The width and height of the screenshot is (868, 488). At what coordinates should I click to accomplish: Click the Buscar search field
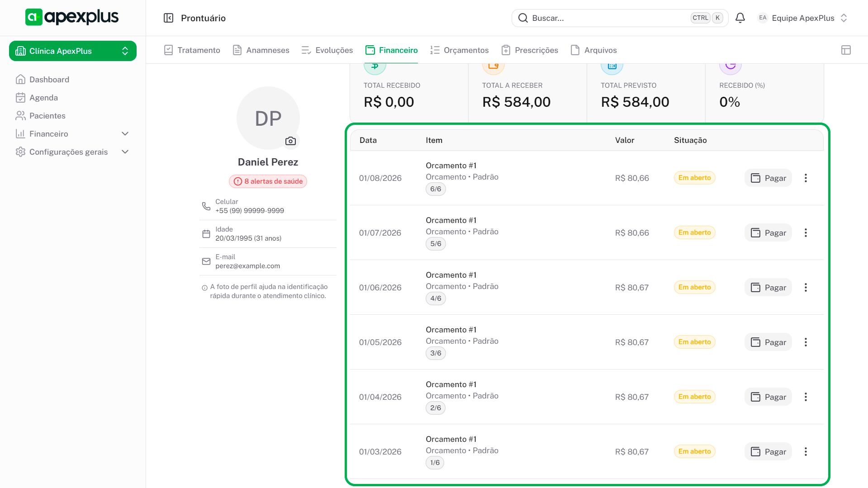[606, 18]
